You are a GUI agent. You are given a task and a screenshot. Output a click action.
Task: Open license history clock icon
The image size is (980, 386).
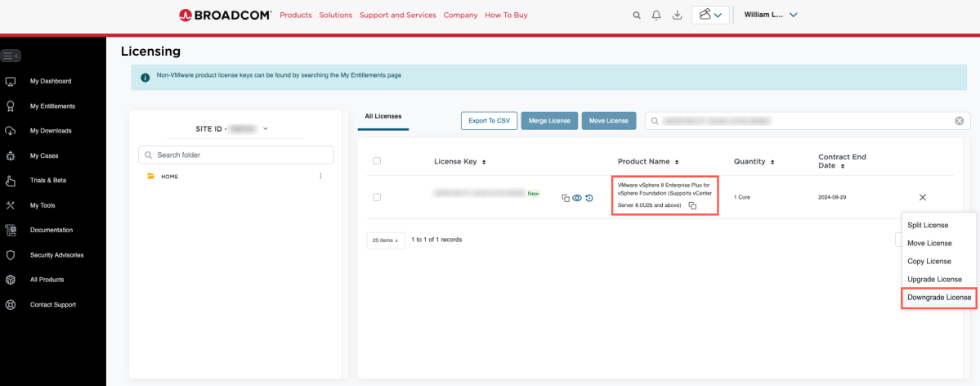(x=589, y=198)
